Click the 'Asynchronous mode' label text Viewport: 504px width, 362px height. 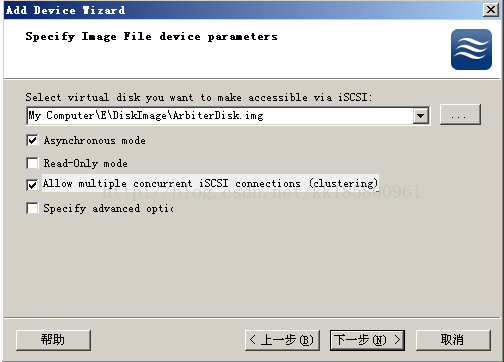(x=95, y=141)
